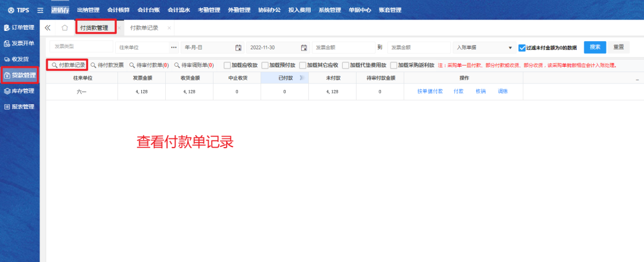Open 订单管理 in the sidebar
This screenshot has width=644, height=262.
coord(20,27)
